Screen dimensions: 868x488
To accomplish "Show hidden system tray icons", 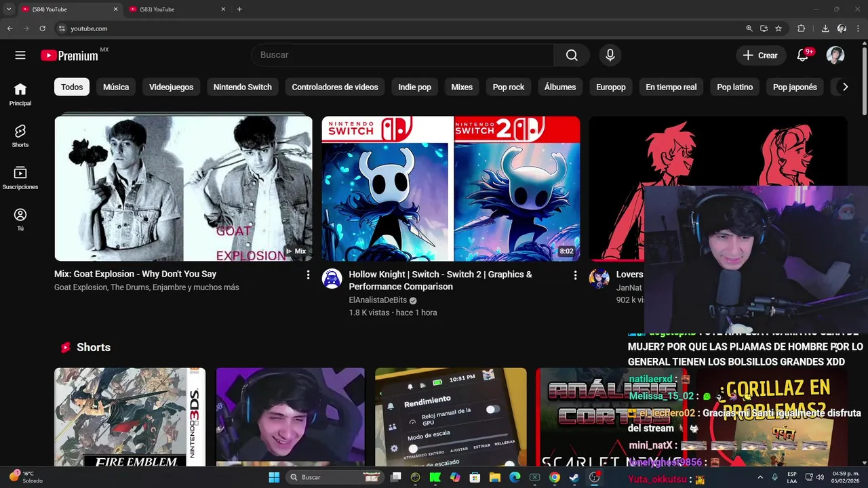I will pos(759,477).
